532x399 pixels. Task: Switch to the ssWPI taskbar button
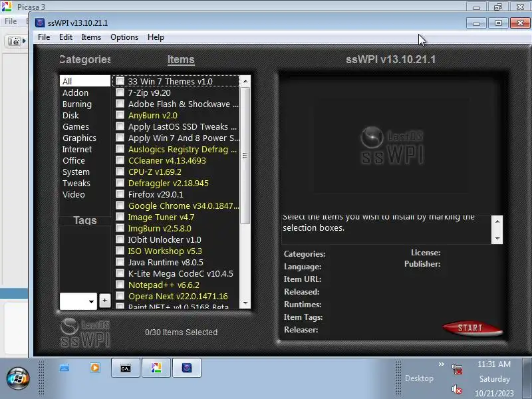click(187, 368)
